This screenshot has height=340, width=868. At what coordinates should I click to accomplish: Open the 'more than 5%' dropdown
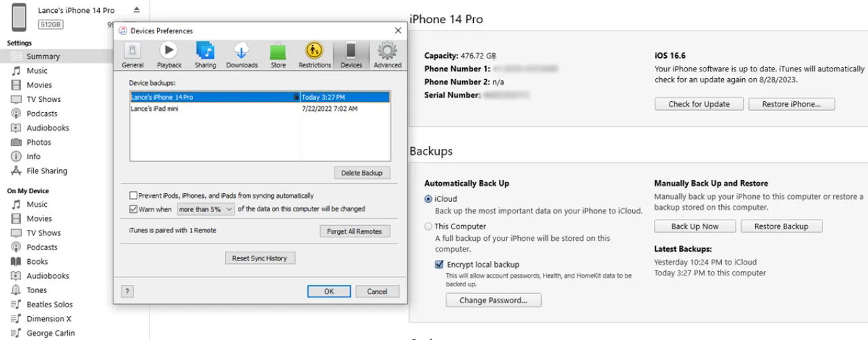(205, 209)
